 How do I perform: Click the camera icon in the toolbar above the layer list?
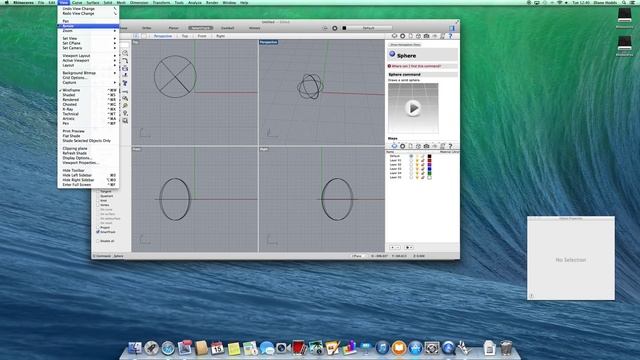[x=427, y=146]
